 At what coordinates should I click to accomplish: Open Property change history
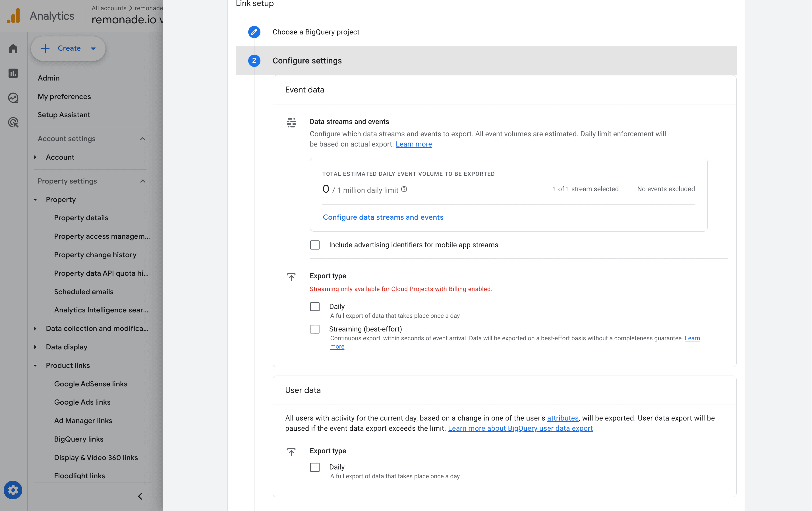coord(95,255)
